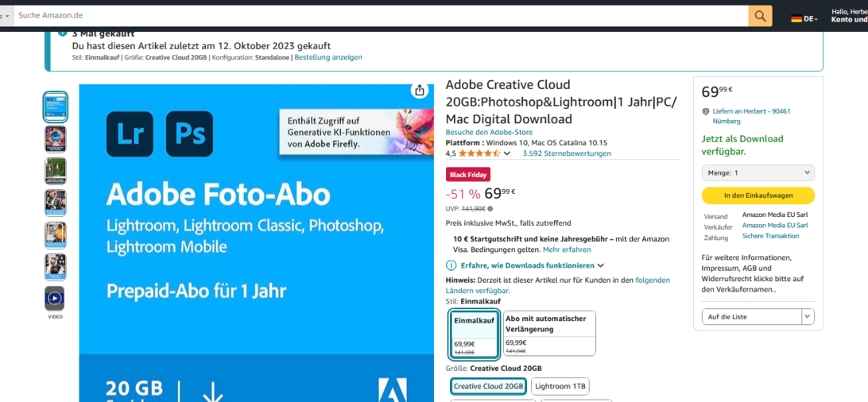Image resolution: width=868 pixels, height=402 pixels.
Task: Select the Einmalkauf purchase option
Action: [475, 334]
